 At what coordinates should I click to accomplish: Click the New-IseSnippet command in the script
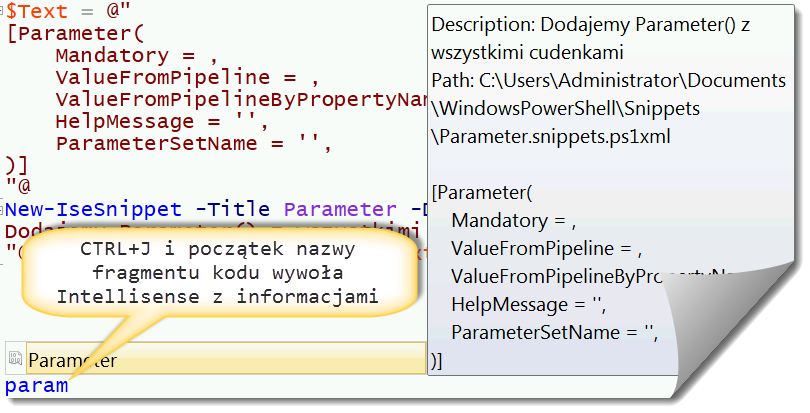click(94, 209)
